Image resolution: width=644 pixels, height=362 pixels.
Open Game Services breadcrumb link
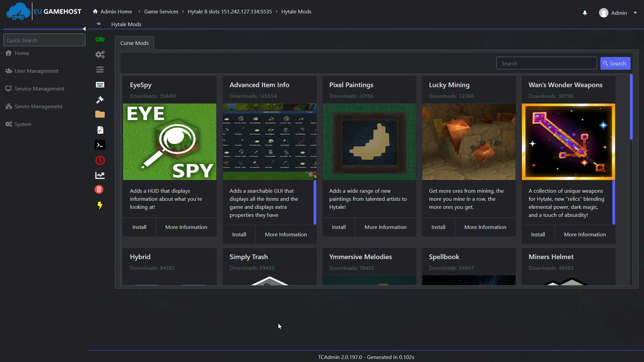click(161, 11)
